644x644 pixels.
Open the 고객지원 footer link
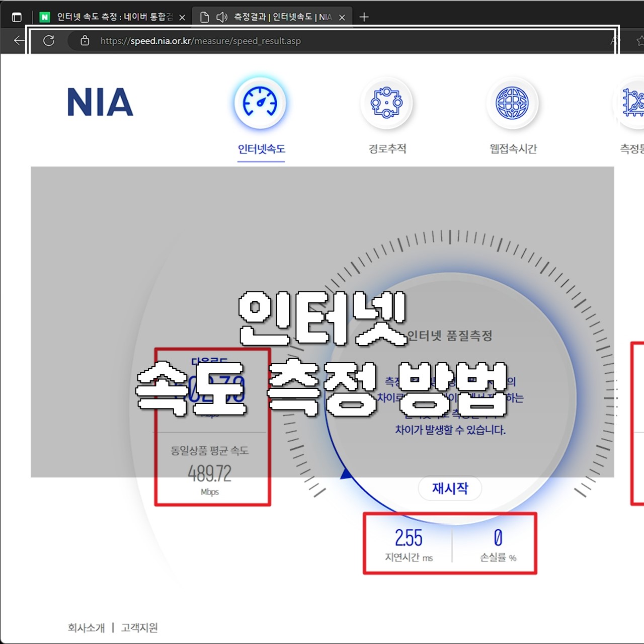(139, 627)
